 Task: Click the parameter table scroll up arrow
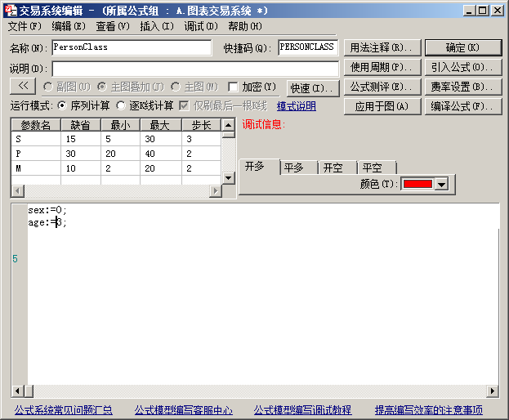(x=229, y=125)
